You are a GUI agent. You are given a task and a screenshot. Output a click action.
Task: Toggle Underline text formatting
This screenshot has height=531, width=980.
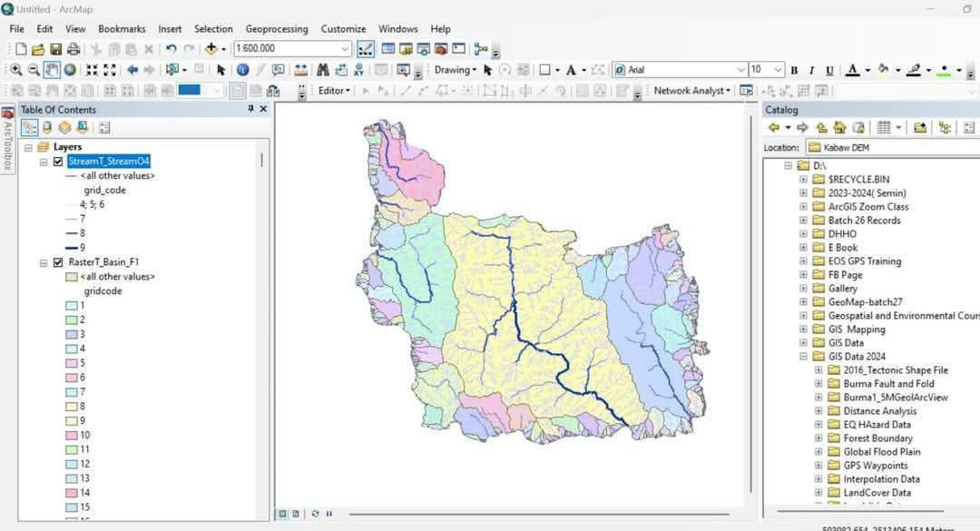pyautogui.click(x=829, y=70)
